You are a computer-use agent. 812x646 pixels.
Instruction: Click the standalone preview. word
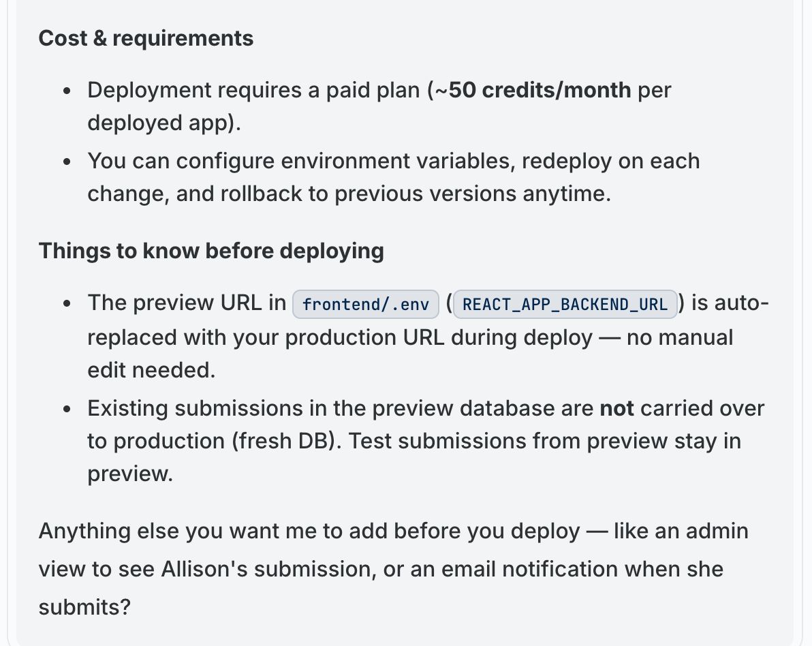click(130, 474)
